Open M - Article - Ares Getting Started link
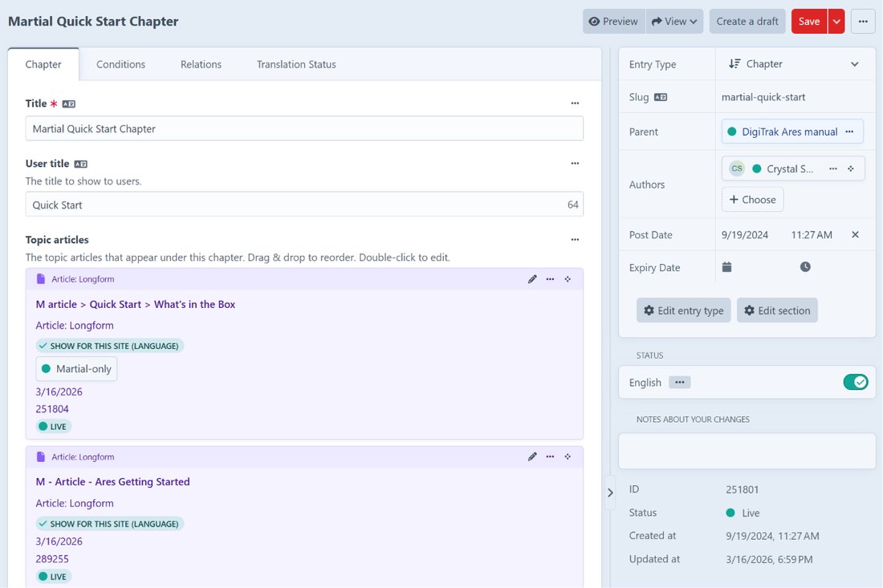 pos(112,481)
